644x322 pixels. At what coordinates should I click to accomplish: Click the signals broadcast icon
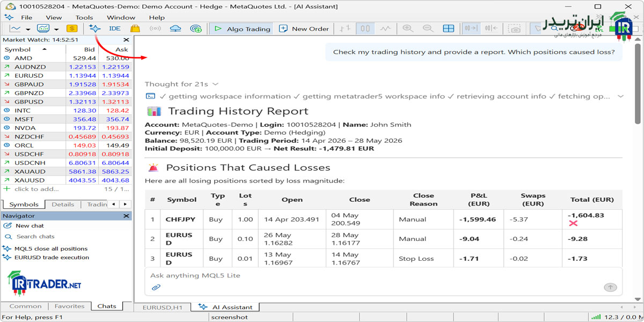point(155,28)
